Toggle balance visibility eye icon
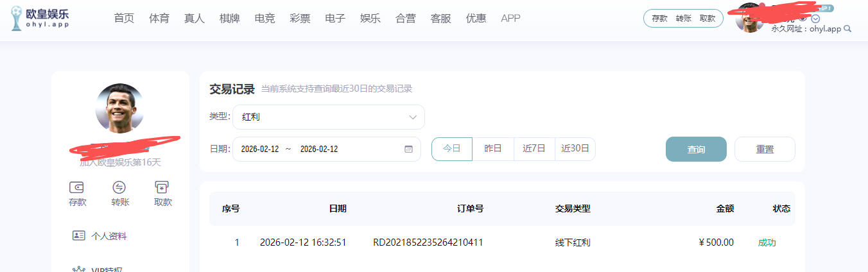 click(x=803, y=19)
